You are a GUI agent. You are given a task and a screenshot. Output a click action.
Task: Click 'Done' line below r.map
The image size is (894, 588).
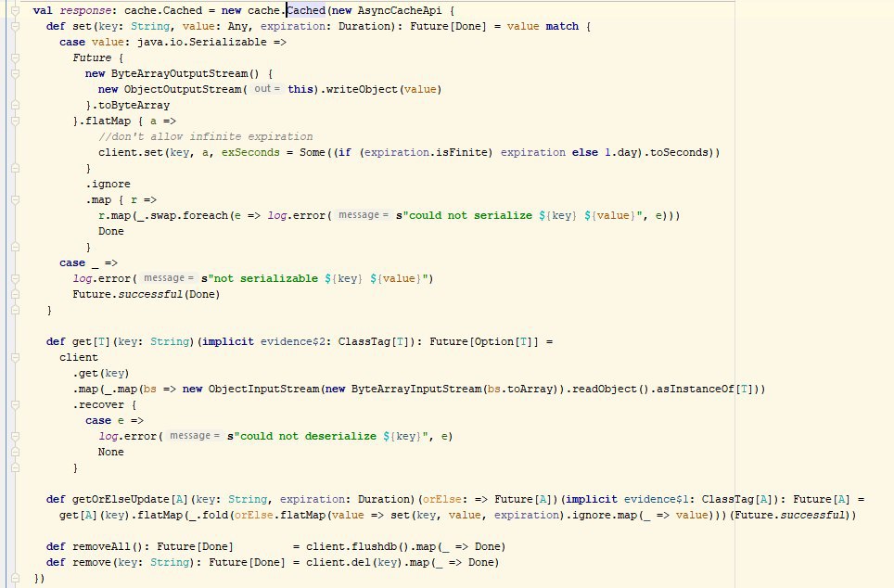point(110,232)
